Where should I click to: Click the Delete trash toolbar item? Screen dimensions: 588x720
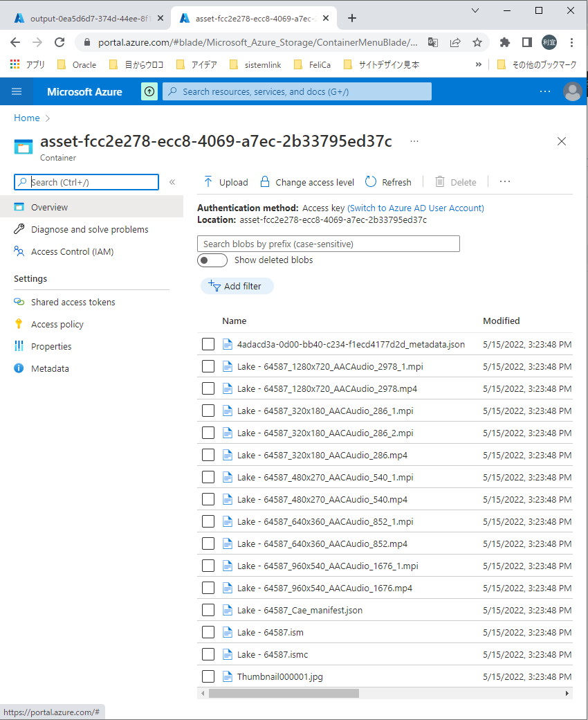(455, 182)
